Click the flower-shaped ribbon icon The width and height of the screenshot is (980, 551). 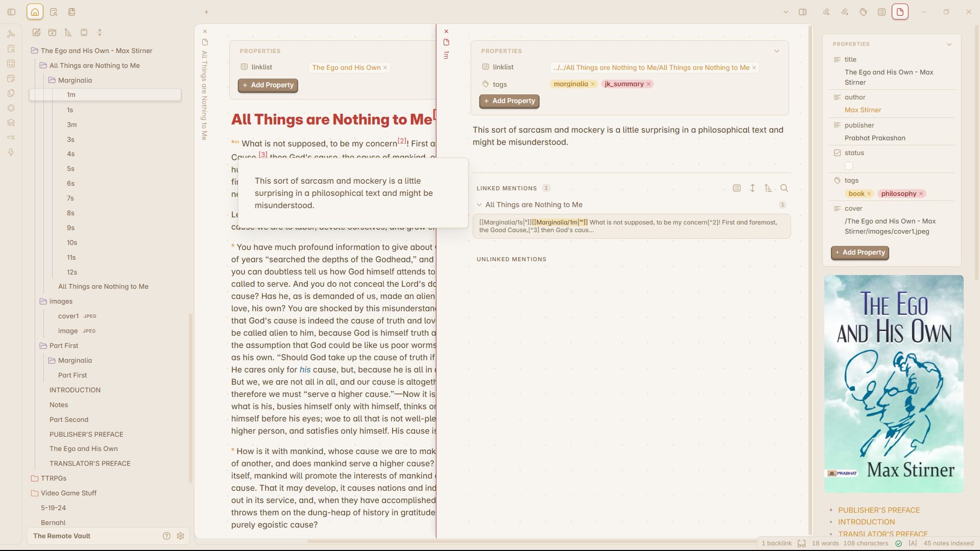11,108
